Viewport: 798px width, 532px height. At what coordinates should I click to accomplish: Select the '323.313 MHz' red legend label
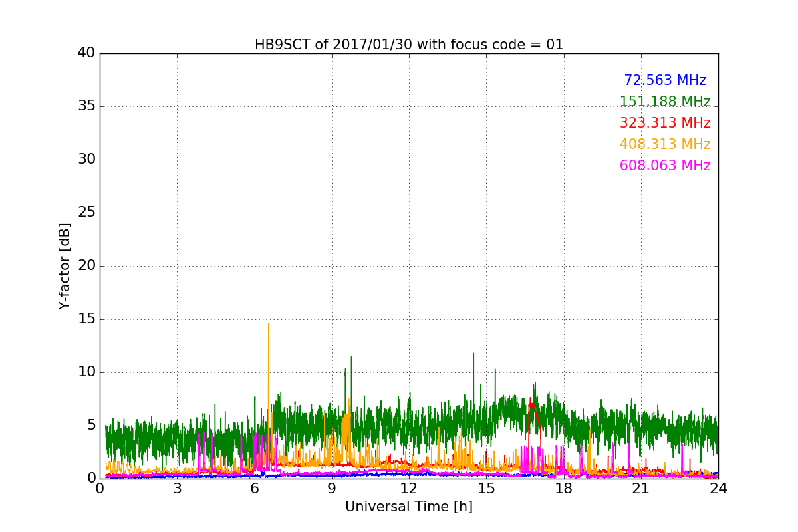665,123
